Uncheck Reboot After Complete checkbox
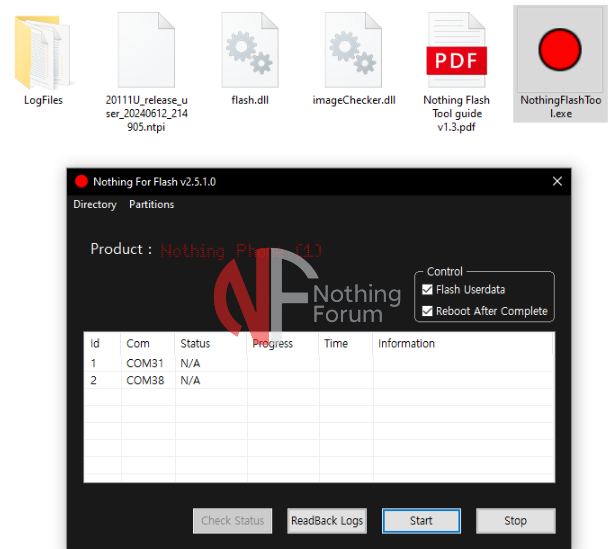The width and height of the screenshot is (616, 549). (x=428, y=311)
